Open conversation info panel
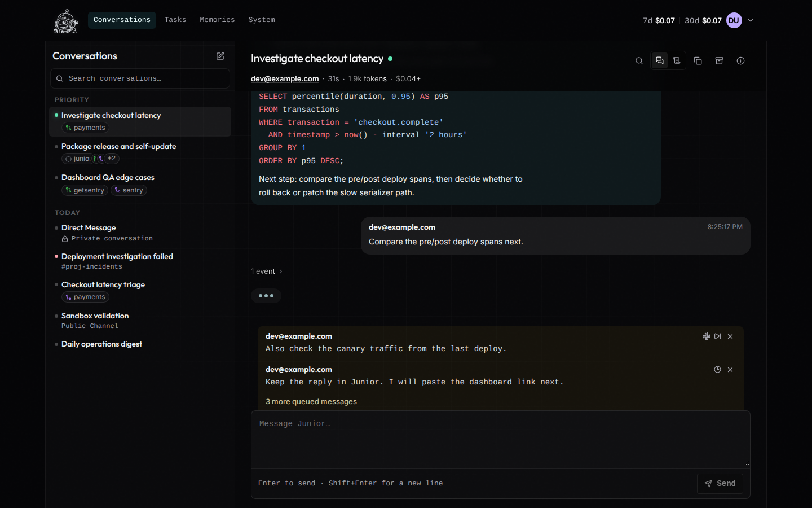812x508 pixels. click(740, 61)
